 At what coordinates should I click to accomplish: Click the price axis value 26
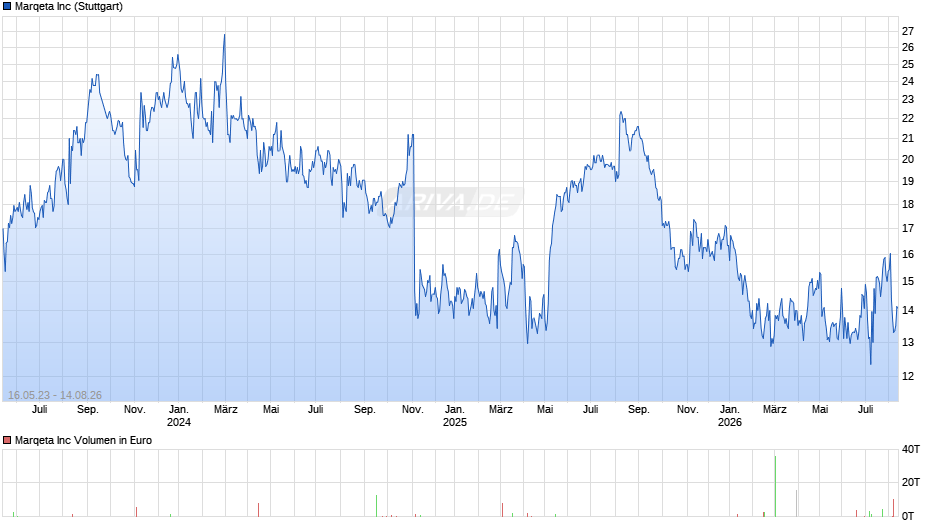tap(908, 47)
